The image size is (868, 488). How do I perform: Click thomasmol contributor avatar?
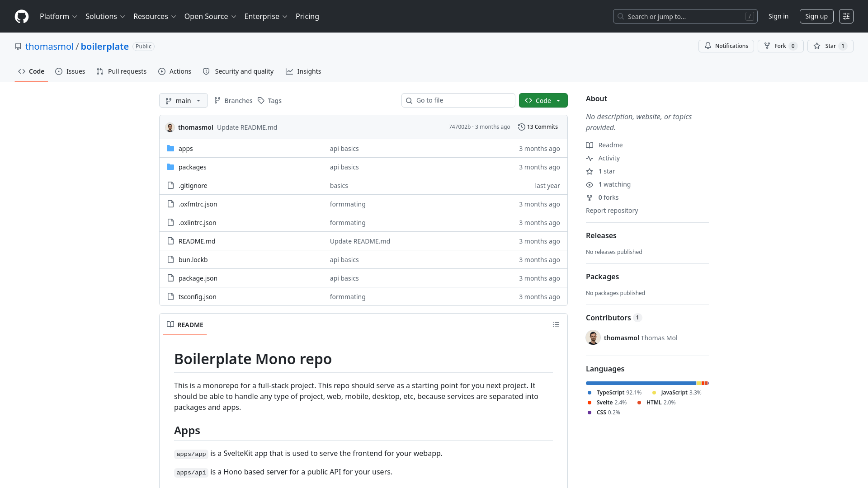593,338
